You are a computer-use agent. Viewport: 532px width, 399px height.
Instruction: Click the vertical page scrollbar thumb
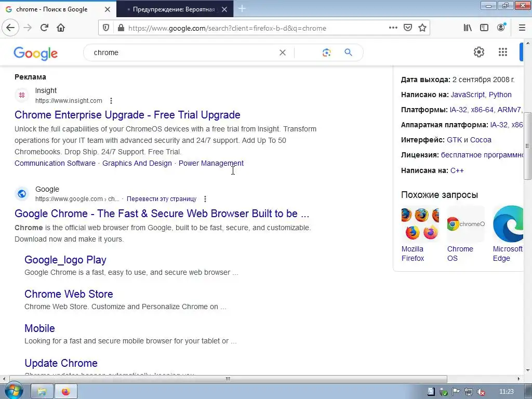[x=527, y=146]
